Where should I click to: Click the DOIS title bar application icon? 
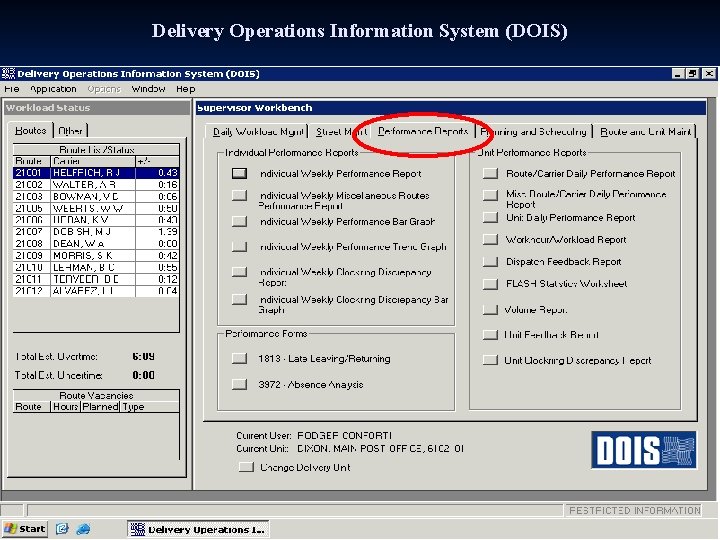tap(8, 73)
